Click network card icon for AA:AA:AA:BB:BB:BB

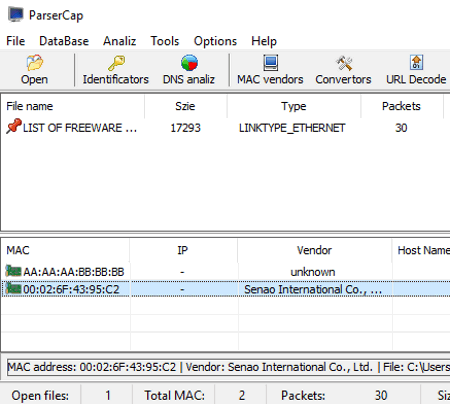coord(13,271)
